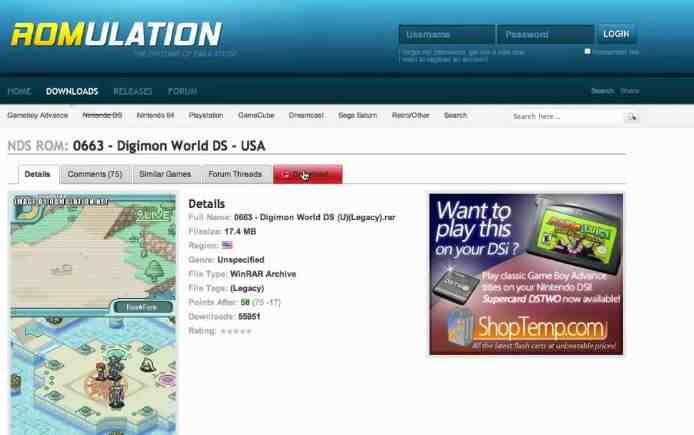Click the Points After value '58'
Viewport: 694px width, 435px height.
[x=245, y=302]
